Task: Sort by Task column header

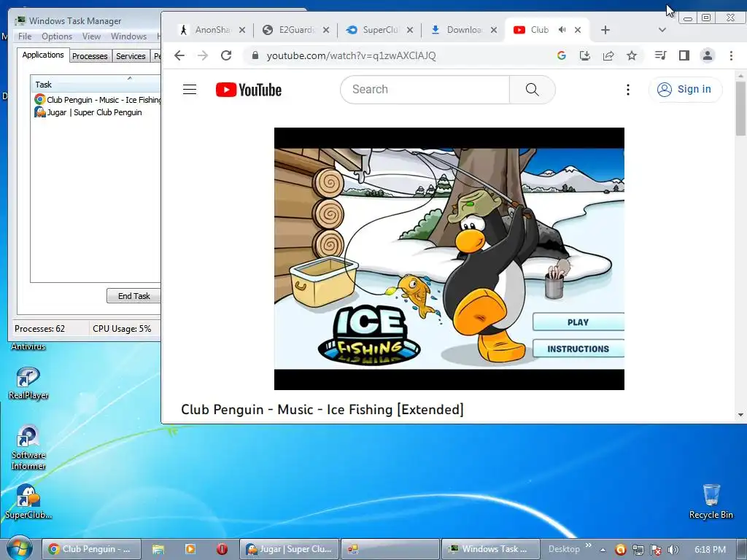Action: tap(96, 85)
